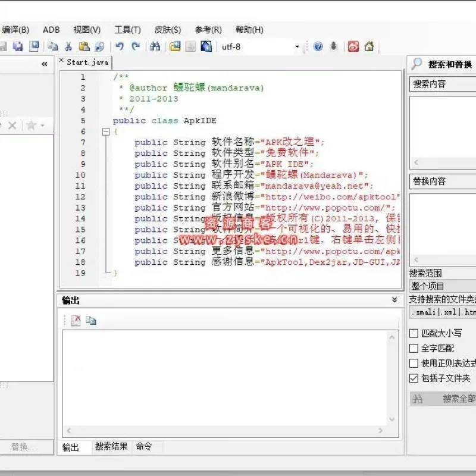The image size is (476, 476).
Task: Click the grey X icon in left panel
Action: pyautogui.click(x=12, y=126)
